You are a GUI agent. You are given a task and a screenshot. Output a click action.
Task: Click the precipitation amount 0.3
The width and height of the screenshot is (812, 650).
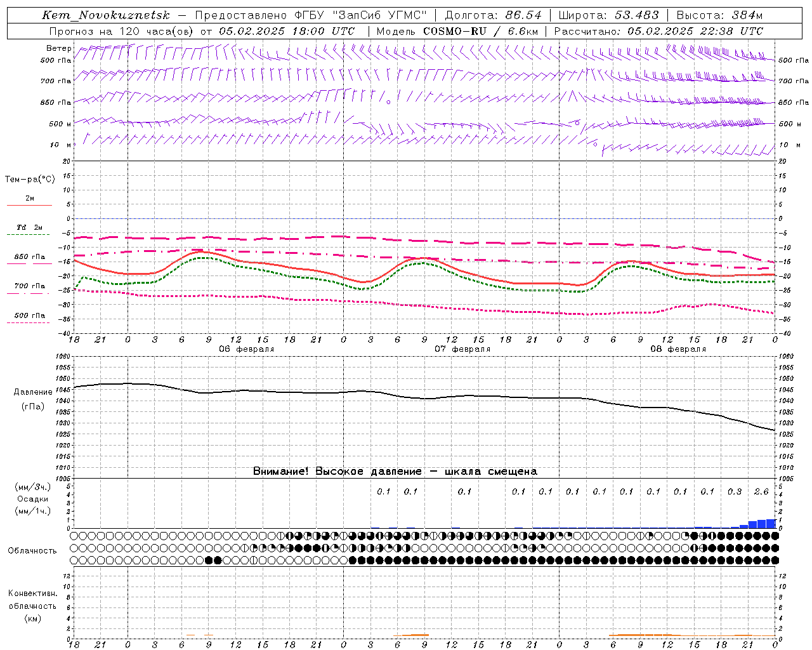coord(735,491)
